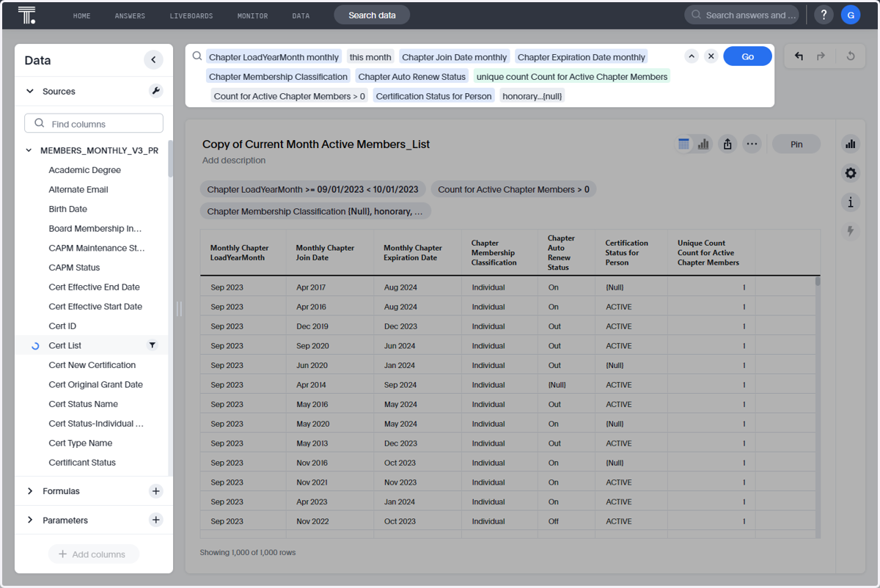Click the search magnifier in query bar
Viewport: 880px width, 588px height.
click(197, 56)
